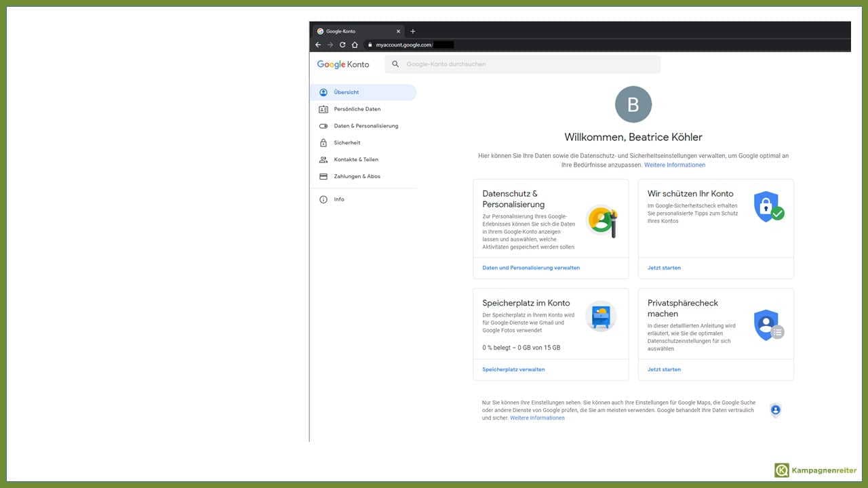Click the Kontakte & Teilen people icon

pyautogui.click(x=323, y=160)
